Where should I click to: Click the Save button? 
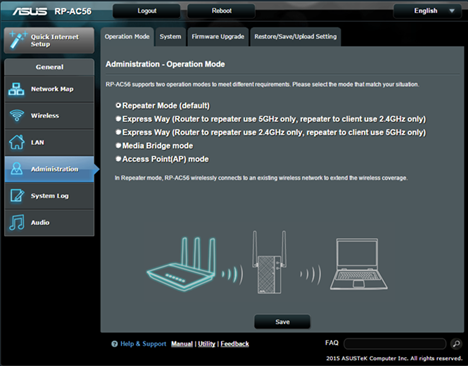click(x=282, y=322)
